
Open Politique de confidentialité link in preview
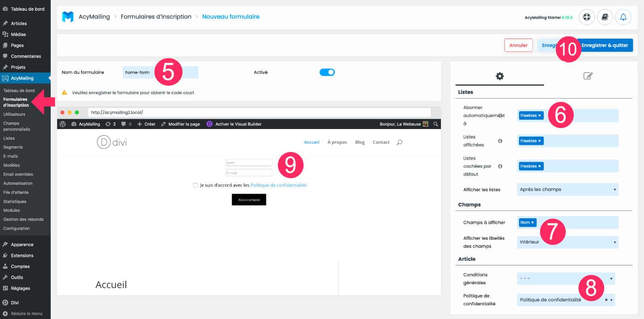click(x=279, y=185)
